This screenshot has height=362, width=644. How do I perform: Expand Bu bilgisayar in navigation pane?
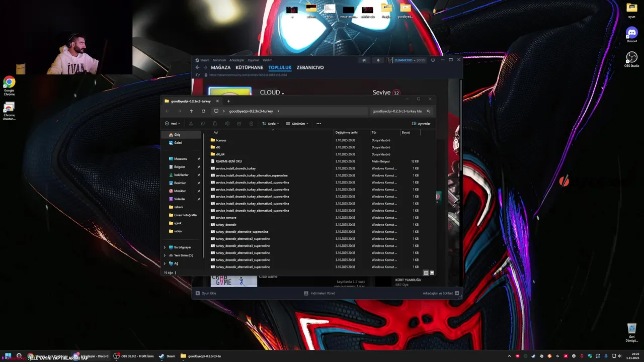pos(165,247)
